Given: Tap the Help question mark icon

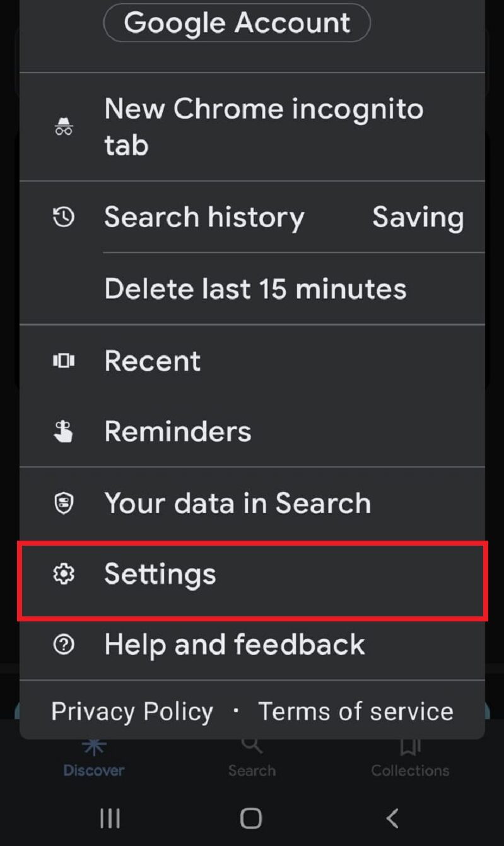Looking at the screenshot, I should 64,645.
